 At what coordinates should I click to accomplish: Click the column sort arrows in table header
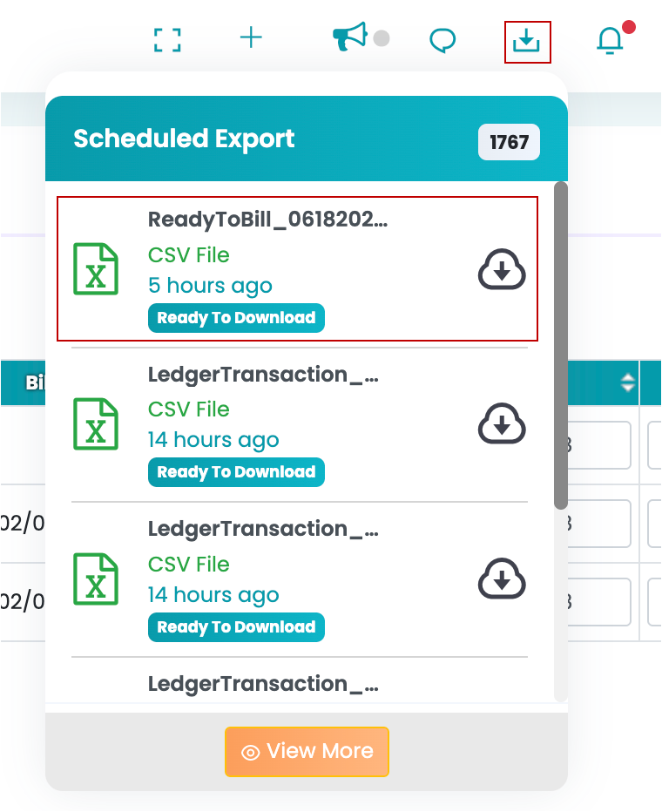(628, 382)
